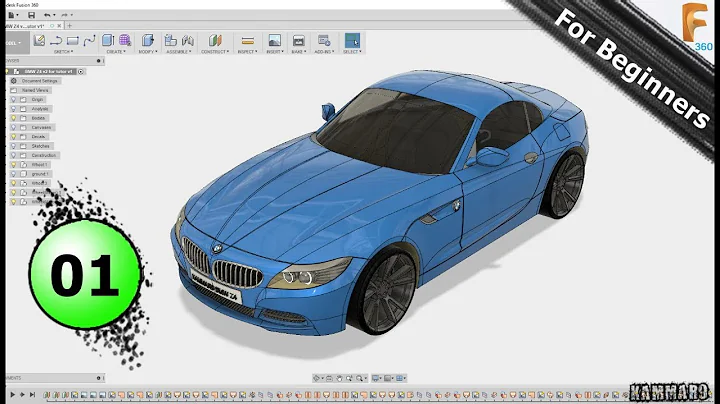Undo the last action
Viewport: 720px width, 404px height.
coord(47,15)
